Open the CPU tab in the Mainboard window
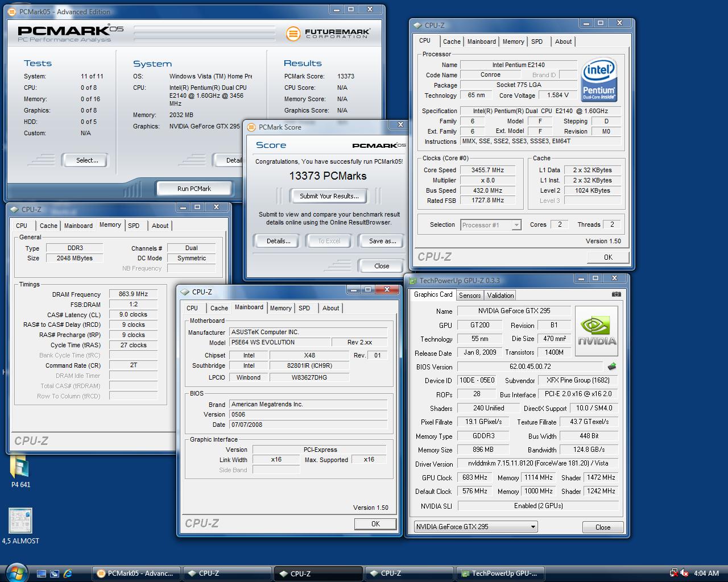 192,308
